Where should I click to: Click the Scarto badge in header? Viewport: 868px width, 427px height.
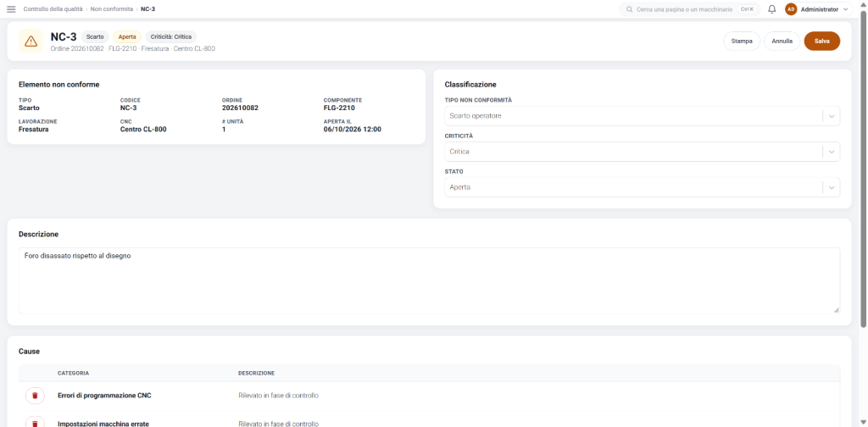95,36
